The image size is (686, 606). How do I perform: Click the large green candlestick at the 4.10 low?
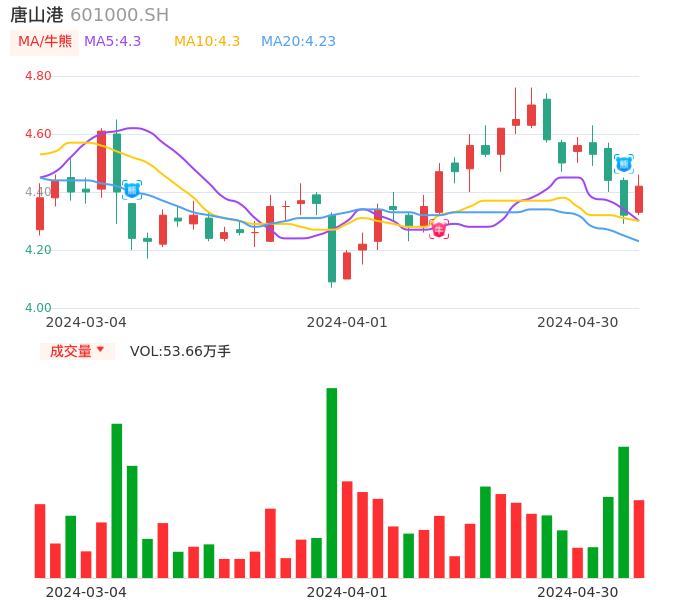click(332, 249)
